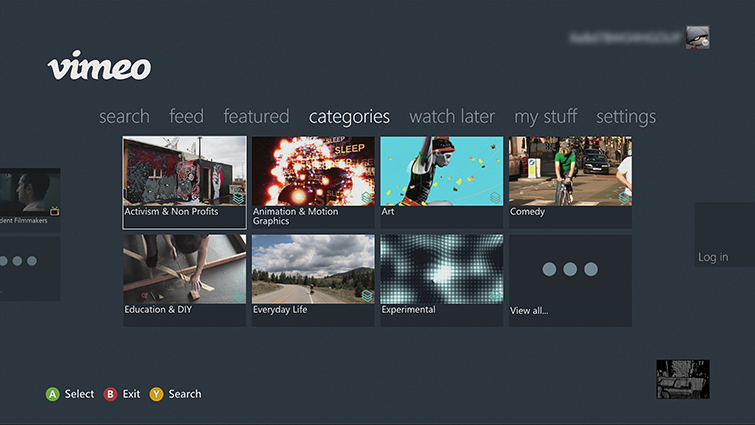Open the settings tab
The height and width of the screenshot is (425, 755).
point(626,117)
